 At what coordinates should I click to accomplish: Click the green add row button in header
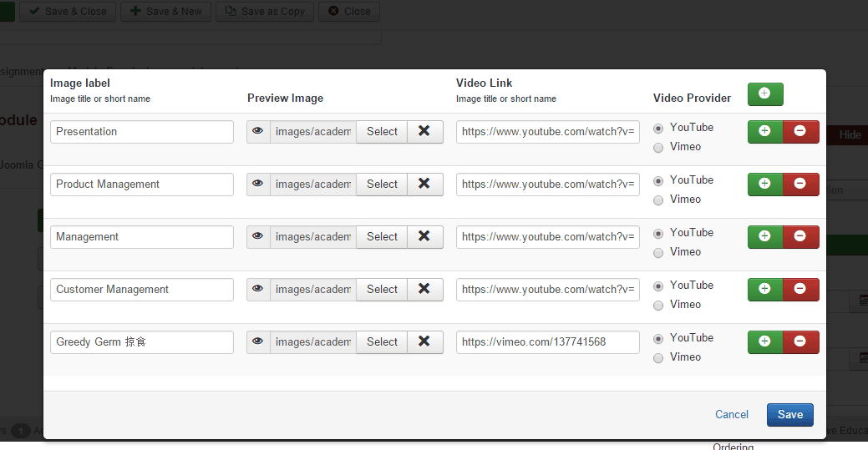pos(764,94)
